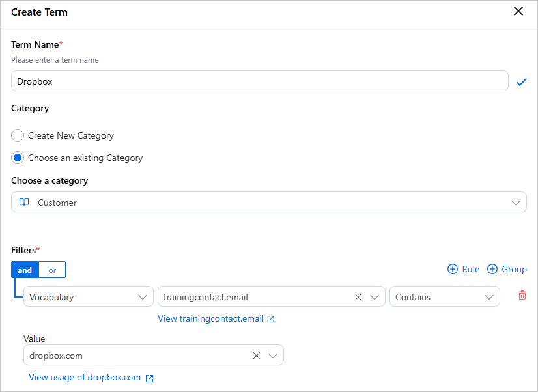Click the dropbox.com value text
The height and width of the screenshot is (392, 538).
[56, 356]
